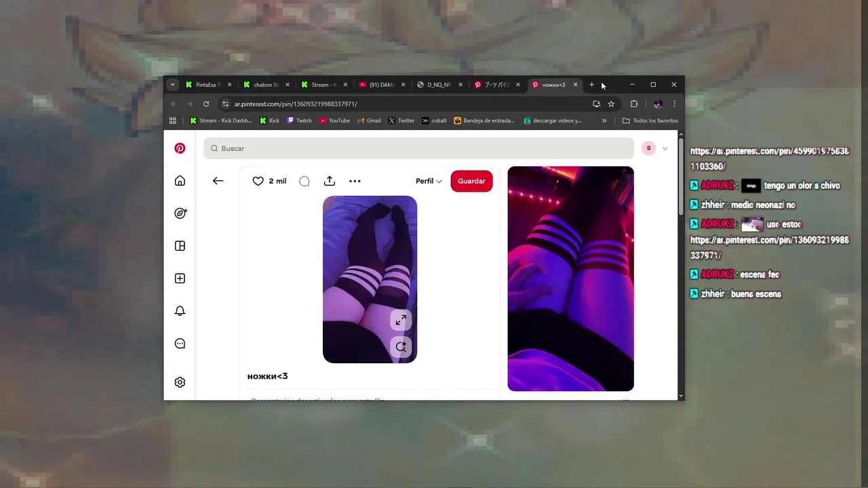Click the install app icon in address bar
868x488 pixels.
click(596, 104)
